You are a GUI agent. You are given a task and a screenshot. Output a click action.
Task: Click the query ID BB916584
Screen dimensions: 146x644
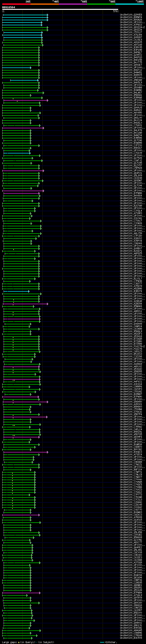[x=8, y=7]
